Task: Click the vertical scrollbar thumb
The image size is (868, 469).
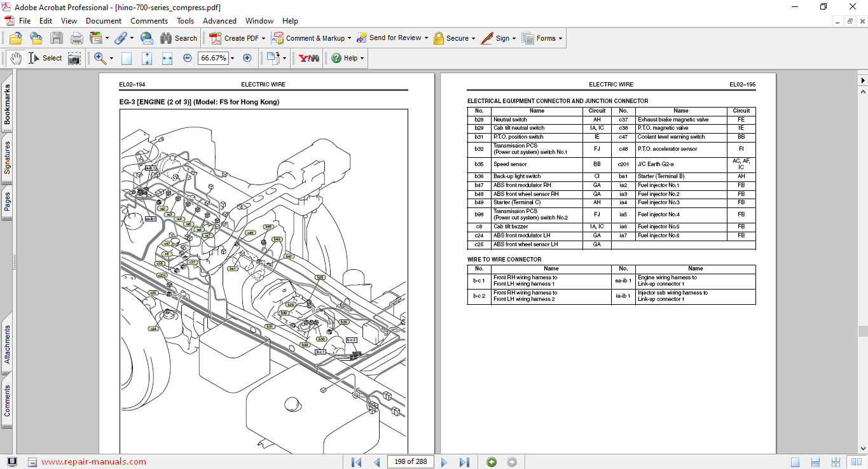Action: (862, 331)
